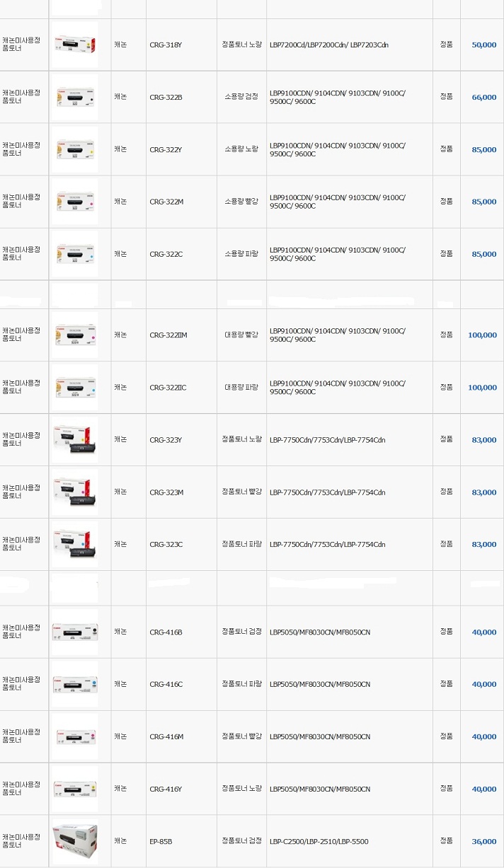
Task: Click the 36,000 price for EP-85B
Action: pos(484,842)
